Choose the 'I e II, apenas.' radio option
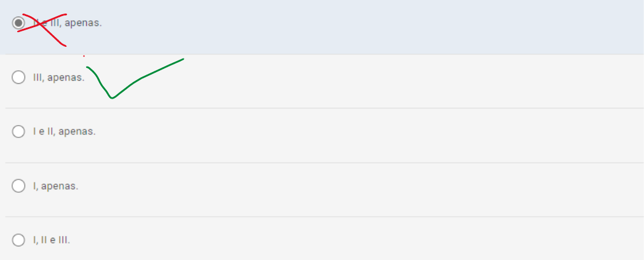 (x=18, y=131)
